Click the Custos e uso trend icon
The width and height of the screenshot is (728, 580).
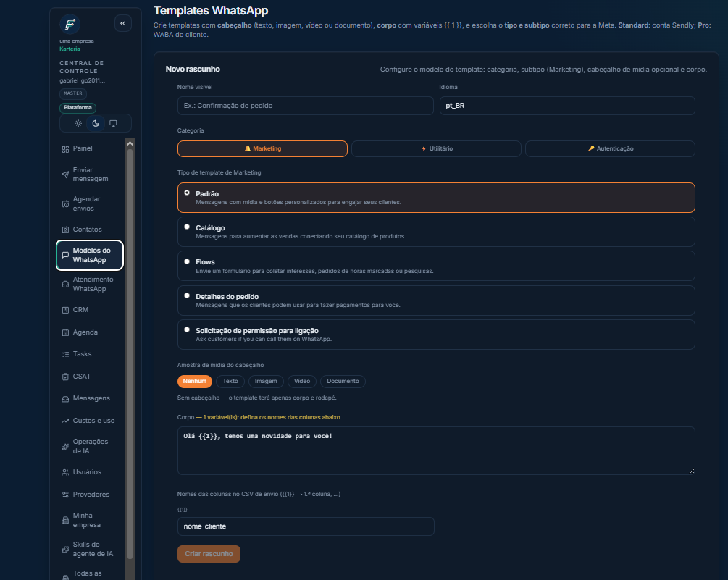tap(65, 421)
